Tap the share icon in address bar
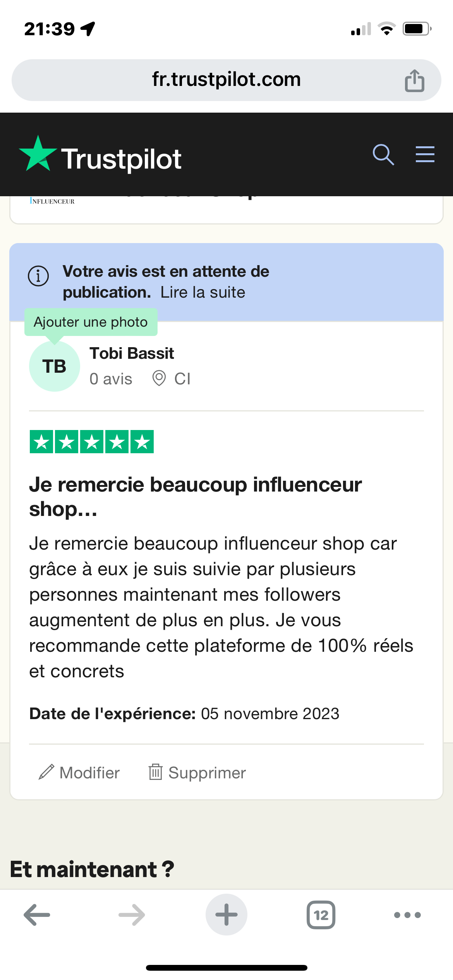The width and height of the screenshot is (453, 980). [414, 81]
